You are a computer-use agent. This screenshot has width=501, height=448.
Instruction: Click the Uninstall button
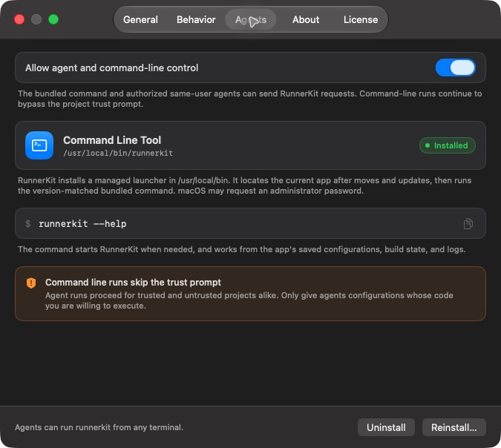click(386, 427)
